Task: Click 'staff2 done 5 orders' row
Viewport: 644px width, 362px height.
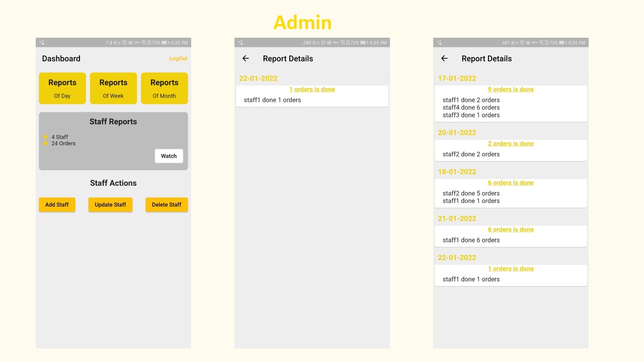Action: (471, 194)
